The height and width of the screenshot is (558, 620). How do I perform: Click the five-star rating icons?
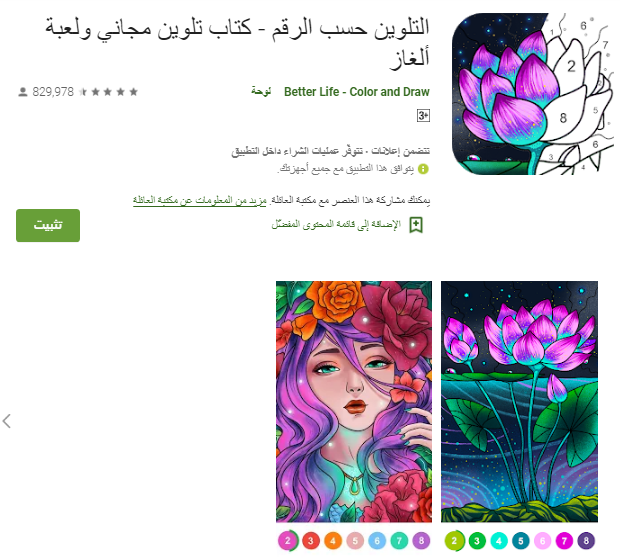[x=108, y=92]
